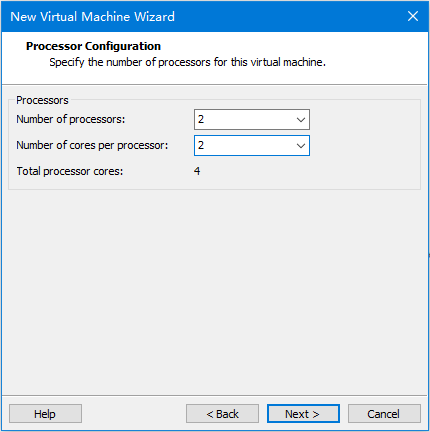430x432 pixels.
Task: Click the Number of cores per processor label
Action: [x=92, y=145]
